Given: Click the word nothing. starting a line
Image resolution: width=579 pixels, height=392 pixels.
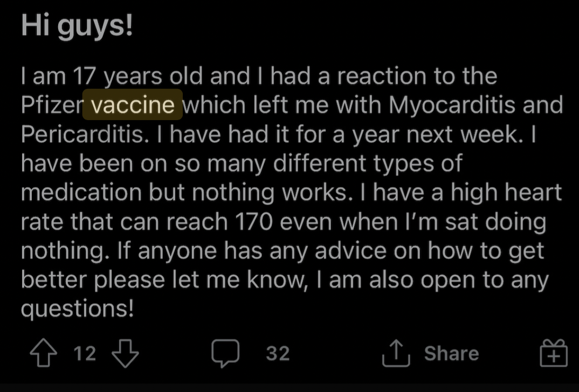Looking at the screenshot, I should [x=65, y=251].
